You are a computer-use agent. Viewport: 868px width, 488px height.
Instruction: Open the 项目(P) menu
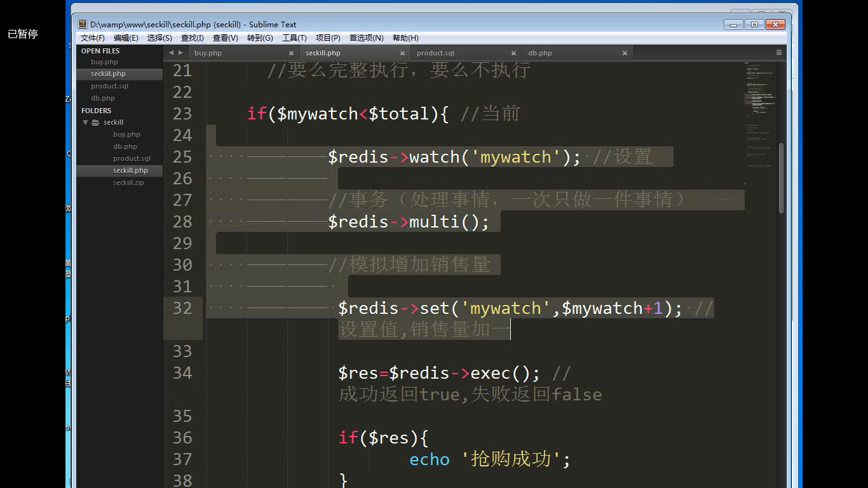(328, 38)
